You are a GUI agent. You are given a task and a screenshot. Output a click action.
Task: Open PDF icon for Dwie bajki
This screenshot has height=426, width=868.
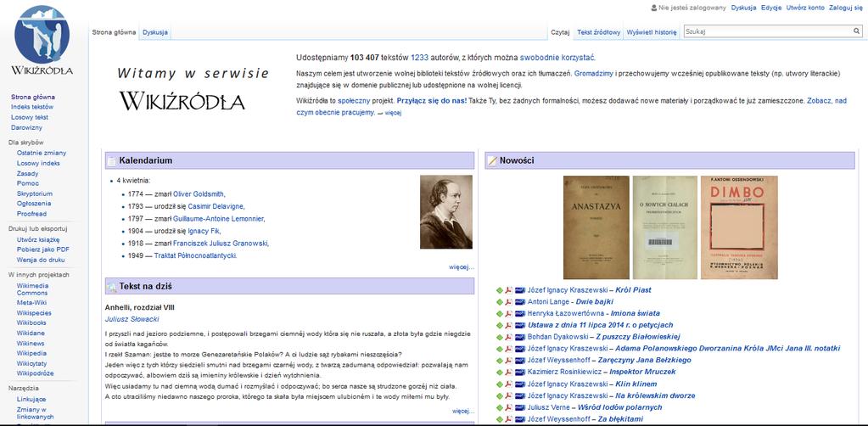click(509, 302)
